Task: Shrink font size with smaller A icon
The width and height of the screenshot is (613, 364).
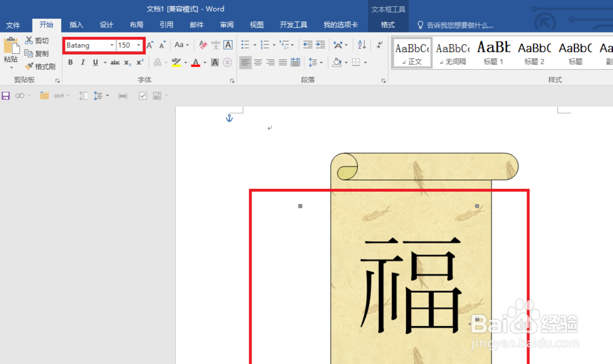Action: click(162, 45)
